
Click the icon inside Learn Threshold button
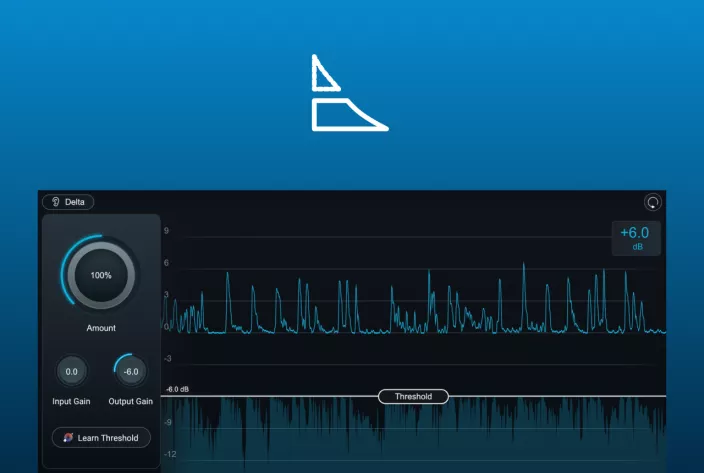[x=68, y=438]
